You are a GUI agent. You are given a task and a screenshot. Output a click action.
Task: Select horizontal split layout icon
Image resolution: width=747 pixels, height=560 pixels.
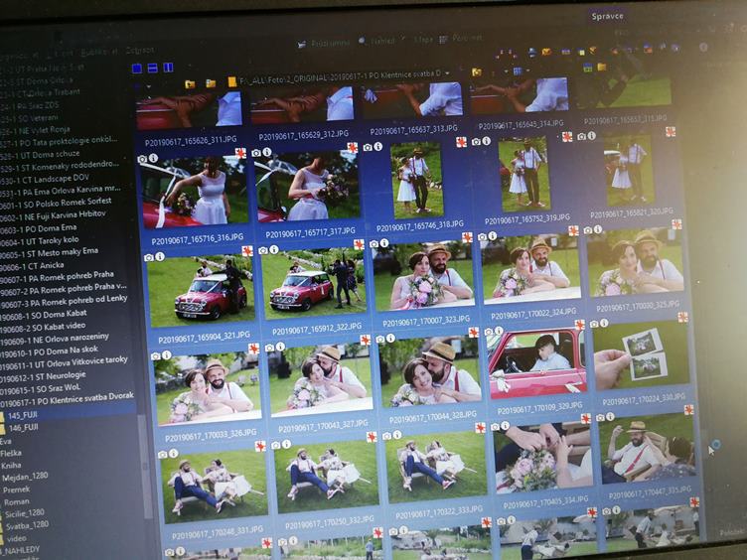click(152, 69)
